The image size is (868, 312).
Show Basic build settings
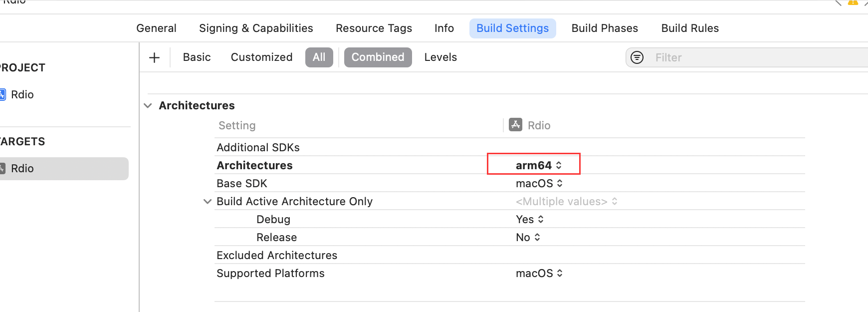[197, 57]
